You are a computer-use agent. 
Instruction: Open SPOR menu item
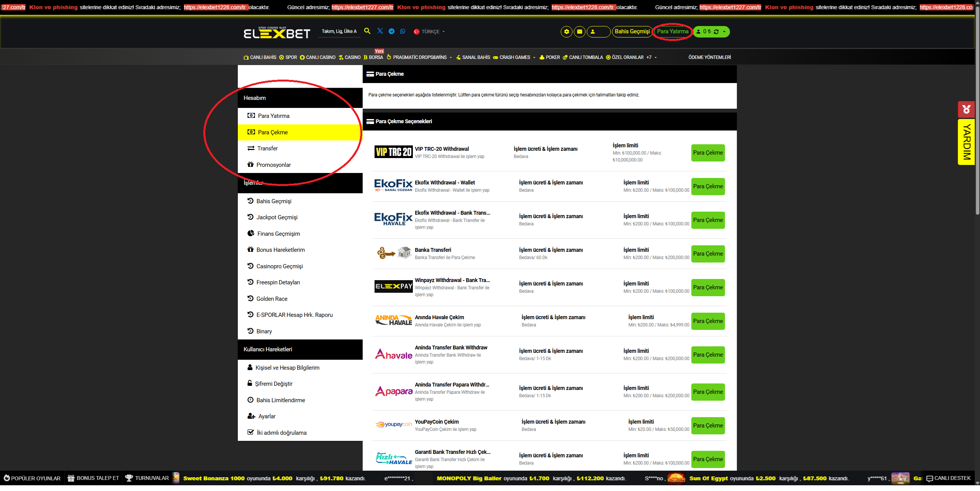click(x=288, y=57)
